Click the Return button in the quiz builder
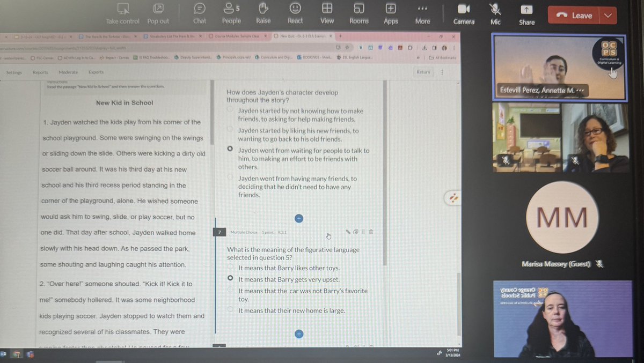This screenshot has width=644, height=363. tap(423, 72)
